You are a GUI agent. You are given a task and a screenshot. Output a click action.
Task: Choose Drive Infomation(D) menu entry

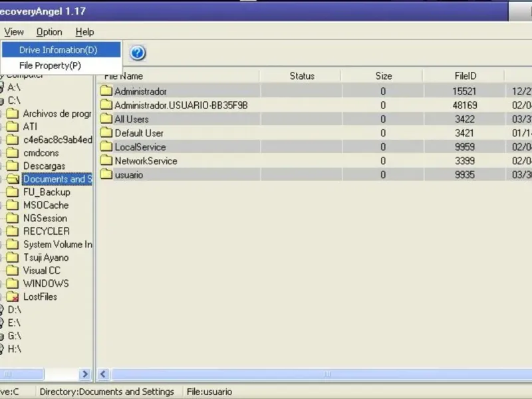pyautogui.click(x=61, y=50)
